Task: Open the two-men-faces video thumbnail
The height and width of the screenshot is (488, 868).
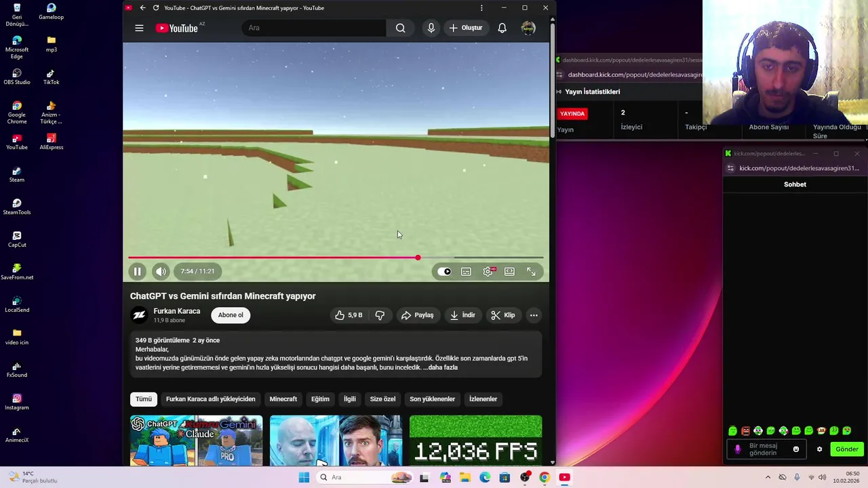Action: pyautogui.click(x=336, y=440)
